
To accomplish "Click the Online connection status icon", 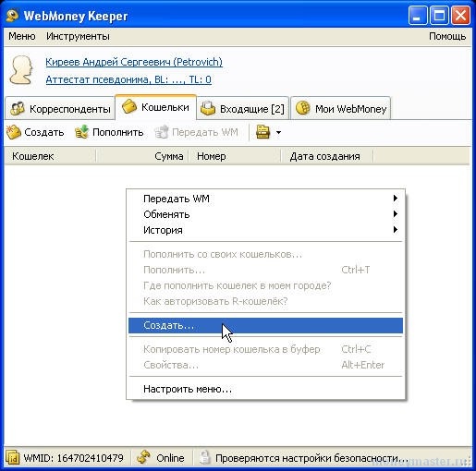I will (x=143, y=458).
